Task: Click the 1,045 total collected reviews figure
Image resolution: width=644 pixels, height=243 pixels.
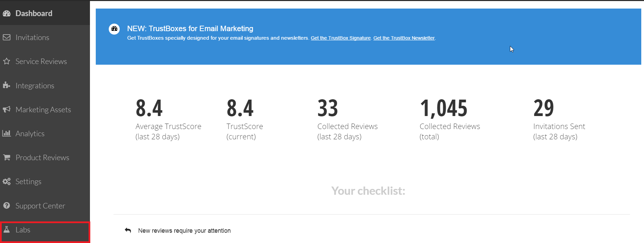Action: tap(444, 108)
